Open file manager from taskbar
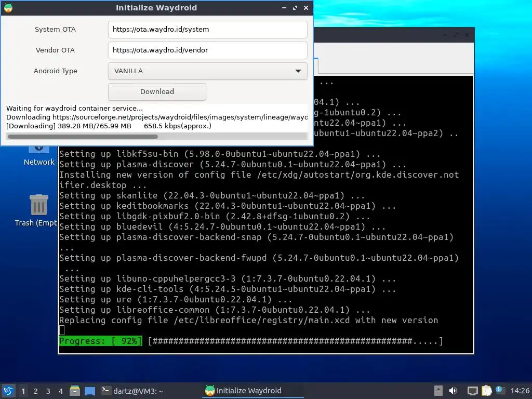This screenshot has width=532, height=399. (75, 391)
